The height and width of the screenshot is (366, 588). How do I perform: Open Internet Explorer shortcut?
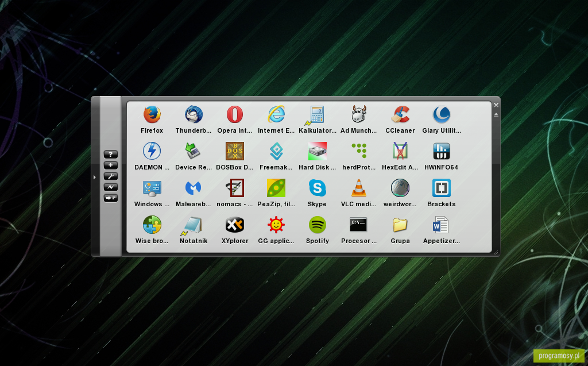pos(276,114)
